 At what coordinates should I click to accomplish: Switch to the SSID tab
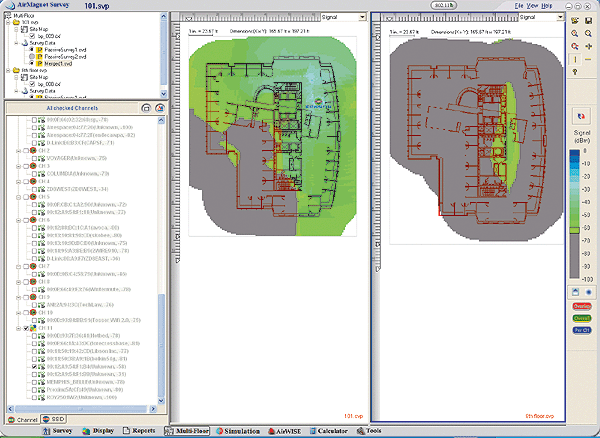tap(54, 419)
